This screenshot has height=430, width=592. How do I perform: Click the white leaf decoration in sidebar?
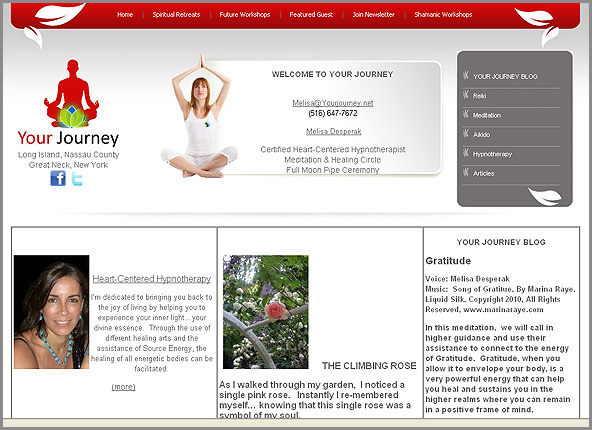[x=544, y=196]
